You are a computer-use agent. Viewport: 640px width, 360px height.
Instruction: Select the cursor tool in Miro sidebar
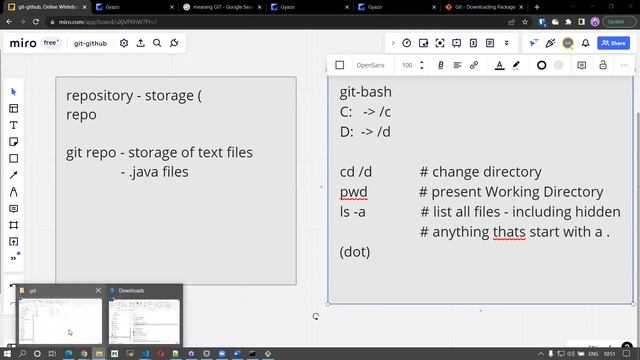tap(13, 92)
